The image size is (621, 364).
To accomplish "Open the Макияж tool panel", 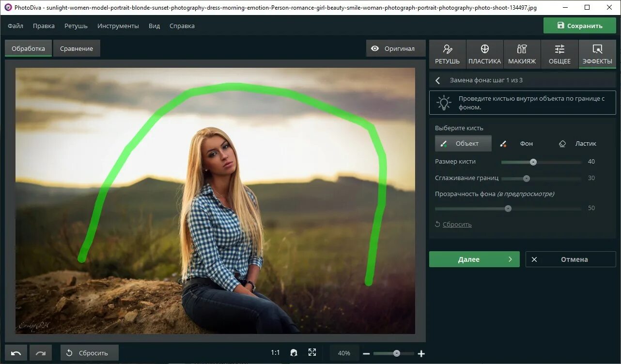I will [x=522, y=54].
